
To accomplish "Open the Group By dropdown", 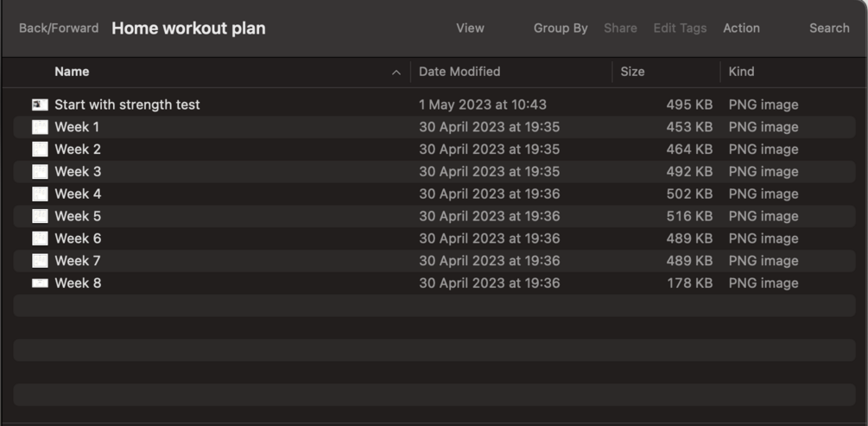I will 561,29.
